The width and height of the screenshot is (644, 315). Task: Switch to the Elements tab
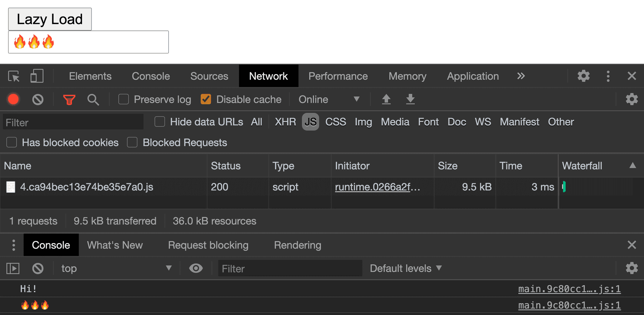(90, 76)
